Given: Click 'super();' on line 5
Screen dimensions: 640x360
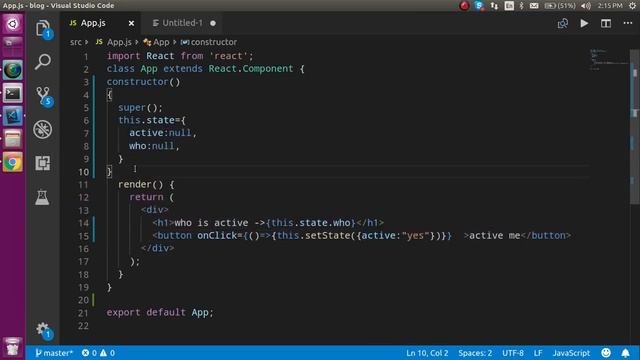Looking at the screenshot, I should coord(140,107).
